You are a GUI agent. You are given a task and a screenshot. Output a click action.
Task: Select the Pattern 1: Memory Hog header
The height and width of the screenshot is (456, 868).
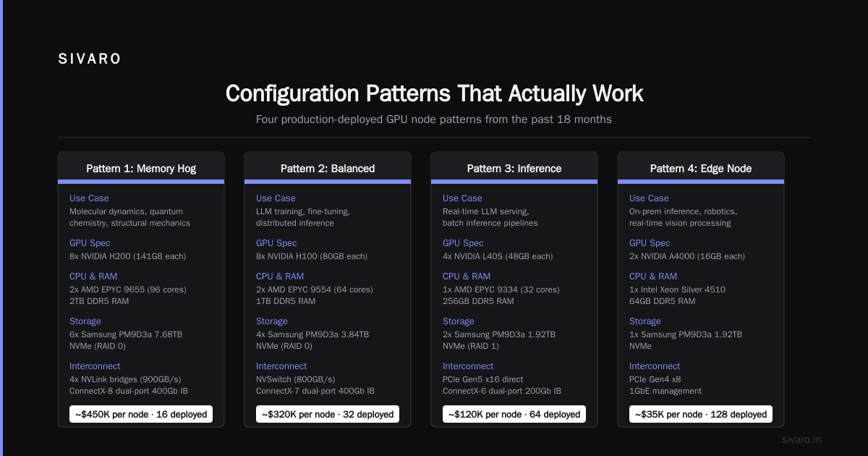click(x=141, y=169)
